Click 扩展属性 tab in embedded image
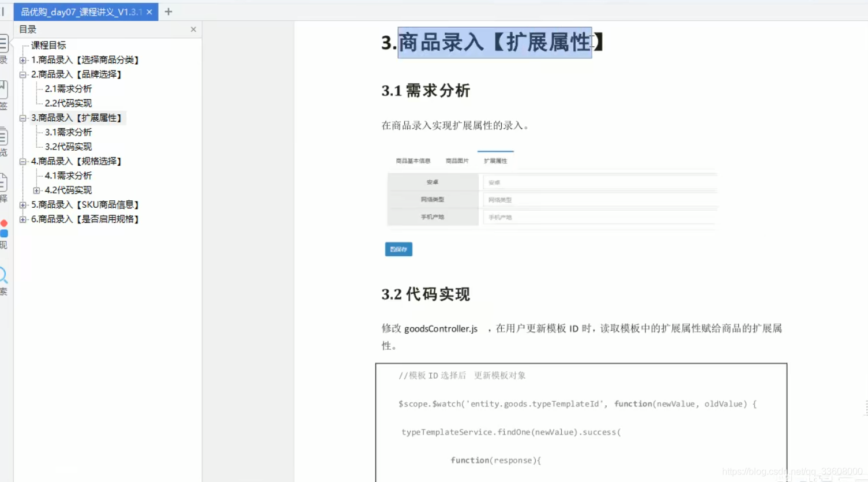 [495, 161]
